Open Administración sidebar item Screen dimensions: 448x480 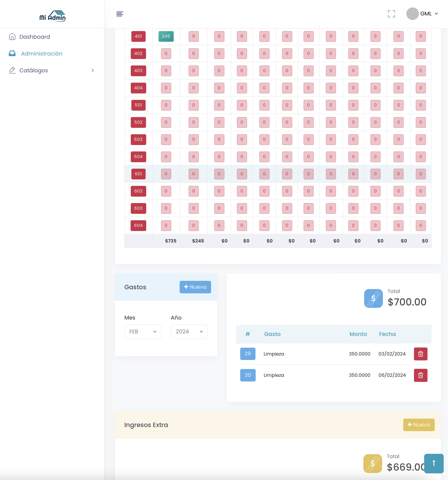(x=42, y=54)
